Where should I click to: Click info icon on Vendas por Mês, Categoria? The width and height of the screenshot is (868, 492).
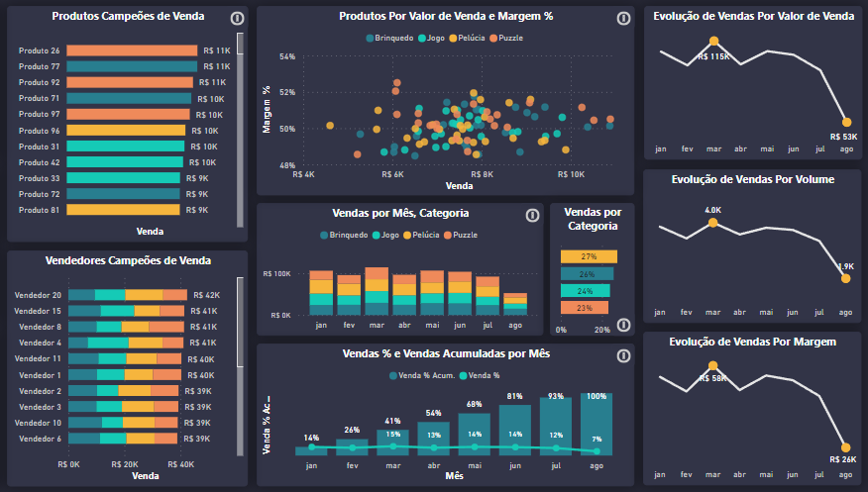(x=532, y=214)
